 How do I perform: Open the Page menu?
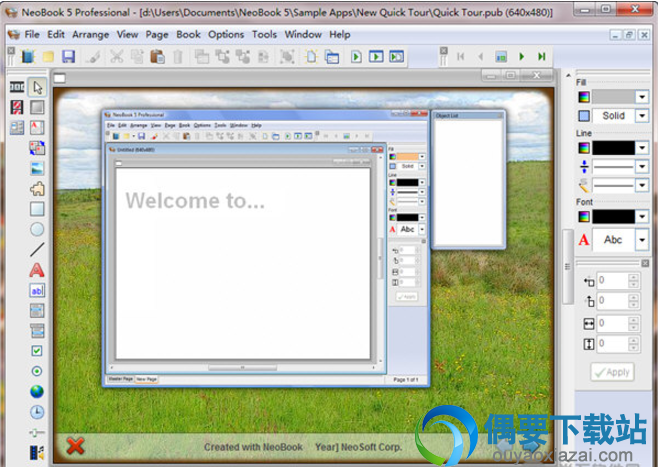click(157, 34)
